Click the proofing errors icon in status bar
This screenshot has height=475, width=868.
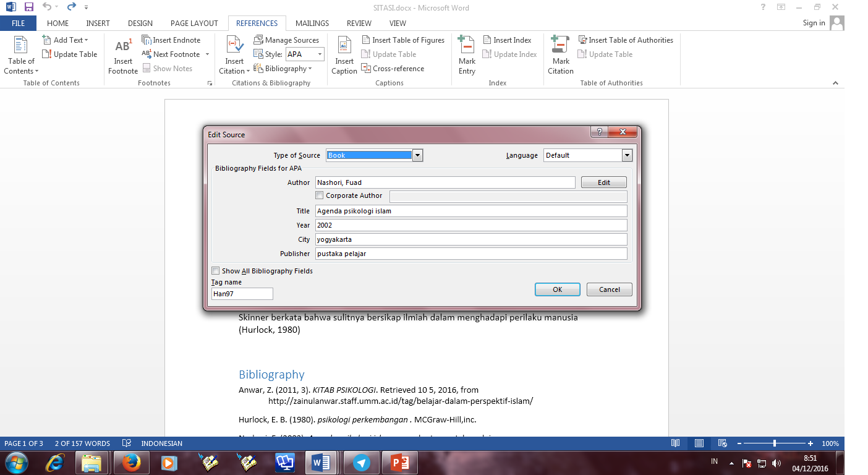tap(127, 443)
